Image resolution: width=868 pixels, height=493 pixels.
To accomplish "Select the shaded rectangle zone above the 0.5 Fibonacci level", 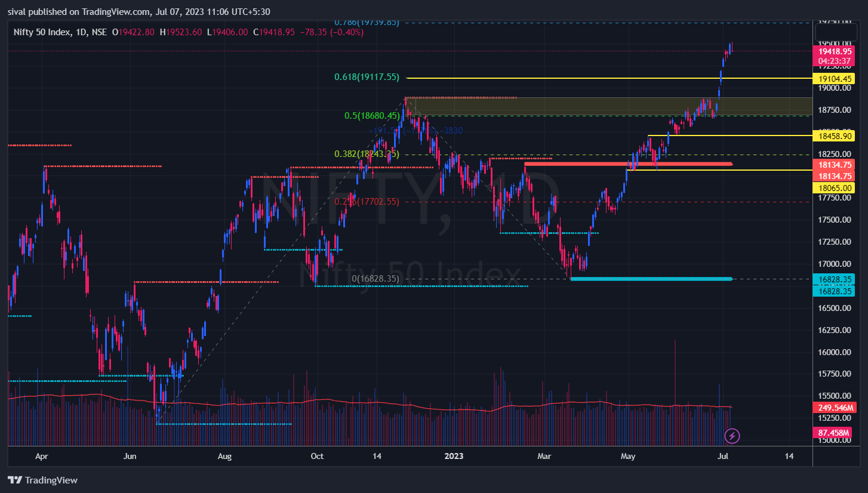I will [609, 106].
